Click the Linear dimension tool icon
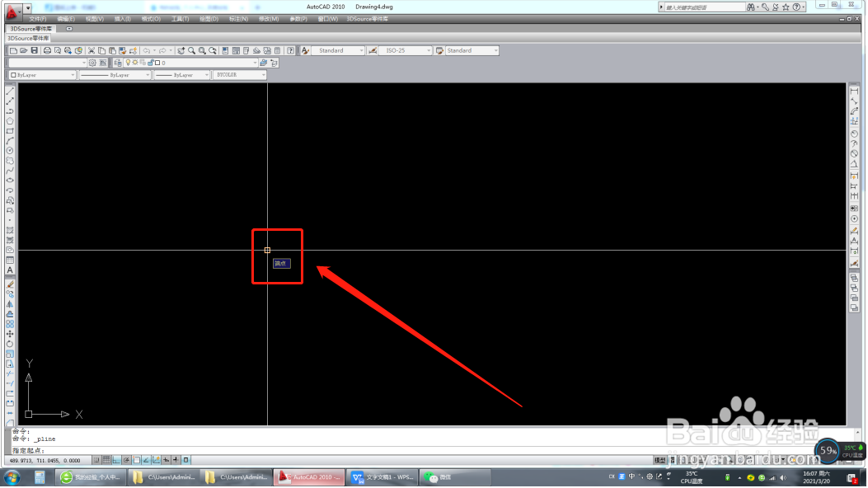This screenshot has width=868, height=488. point(854,91)
